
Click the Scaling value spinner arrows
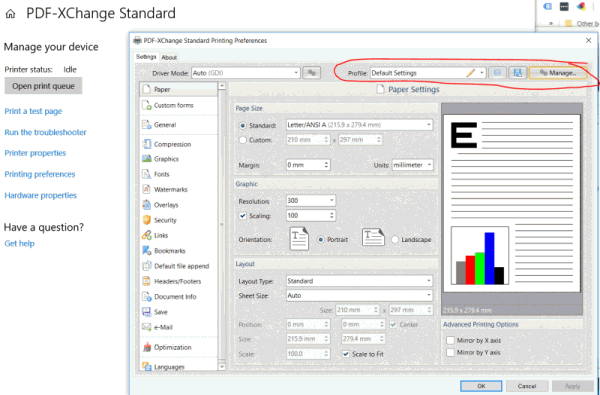332,216
